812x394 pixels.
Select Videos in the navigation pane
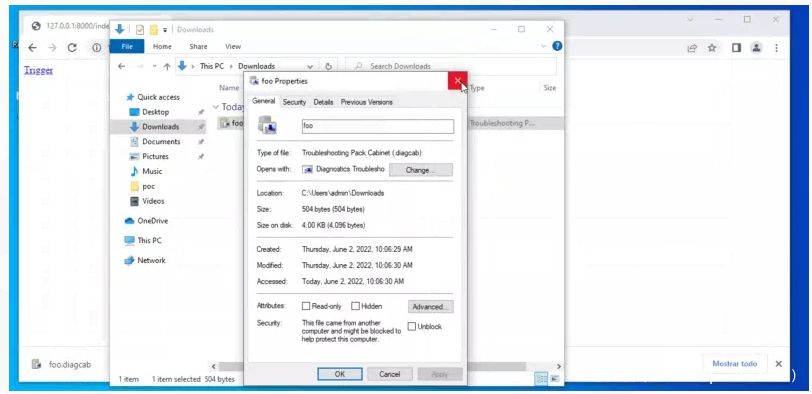(153, 201)
